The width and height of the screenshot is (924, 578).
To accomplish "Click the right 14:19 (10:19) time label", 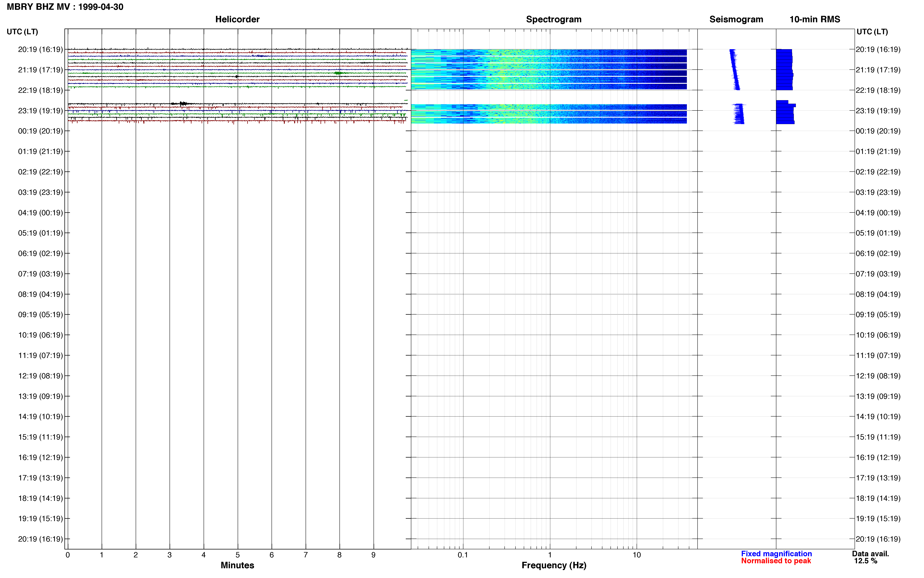I will (878, 417).
